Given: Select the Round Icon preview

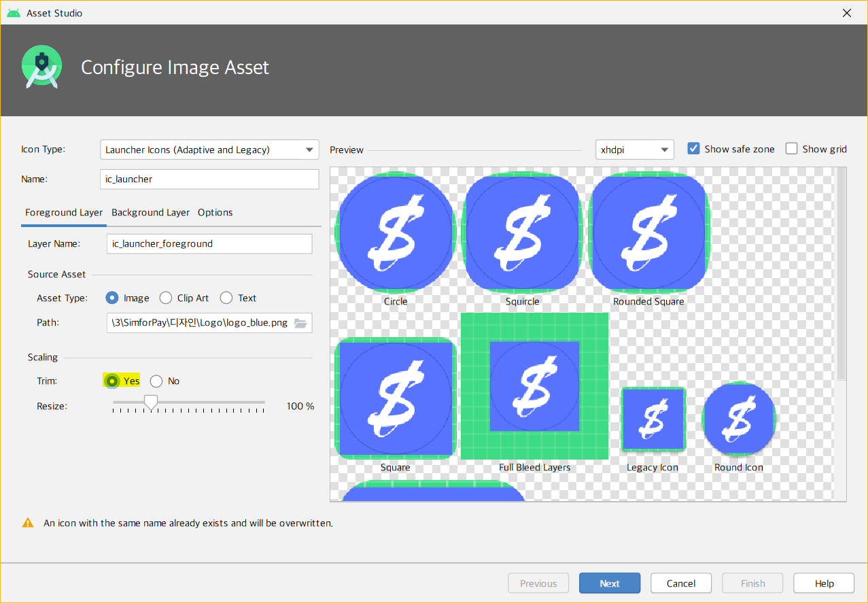Looking at the screenshot, I should [x=739, y=419].
